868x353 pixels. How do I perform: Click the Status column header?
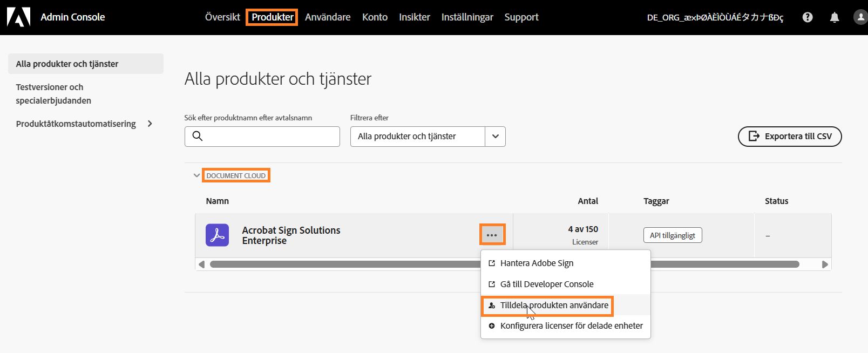[x=777, y=201]
